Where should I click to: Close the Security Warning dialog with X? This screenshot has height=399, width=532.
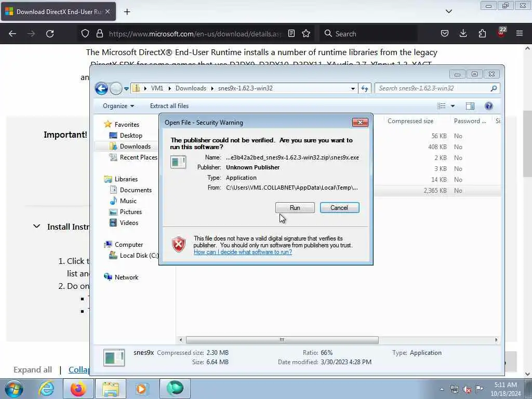(360, 123)
